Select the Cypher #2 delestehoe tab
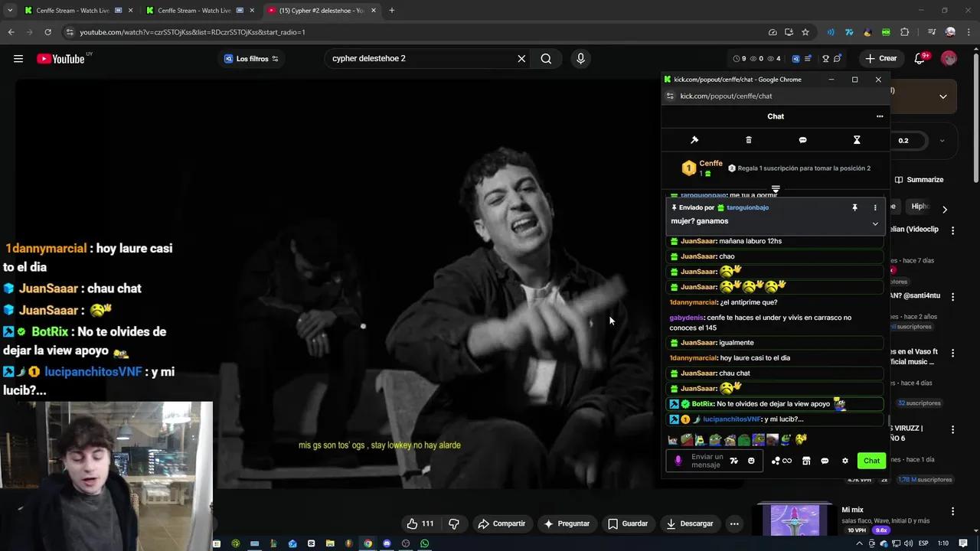The width and height of the screenshot is (980, 551). click(322, 11)
